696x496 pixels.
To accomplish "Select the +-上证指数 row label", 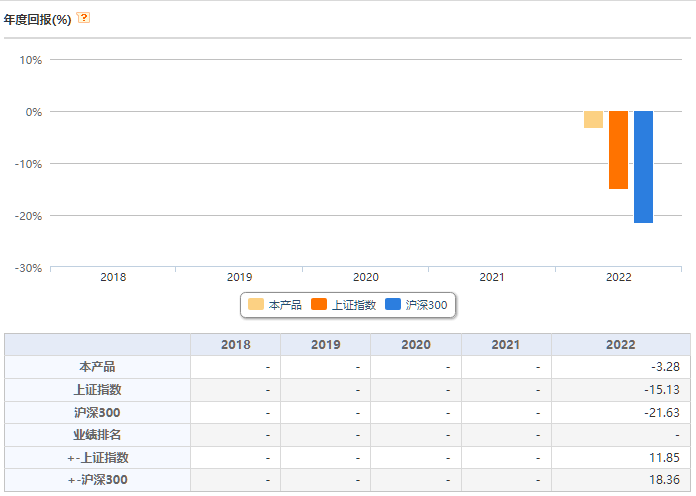I will coord(97,458).
